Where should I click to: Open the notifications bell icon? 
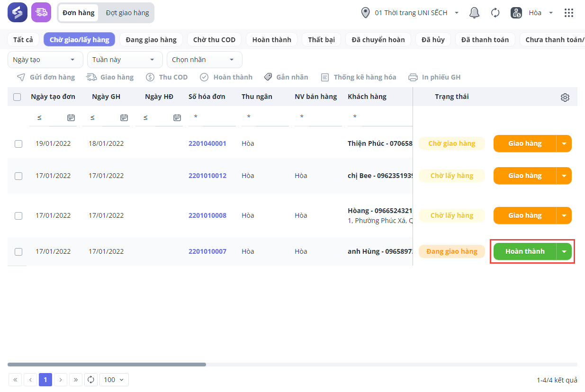point(474,13)
